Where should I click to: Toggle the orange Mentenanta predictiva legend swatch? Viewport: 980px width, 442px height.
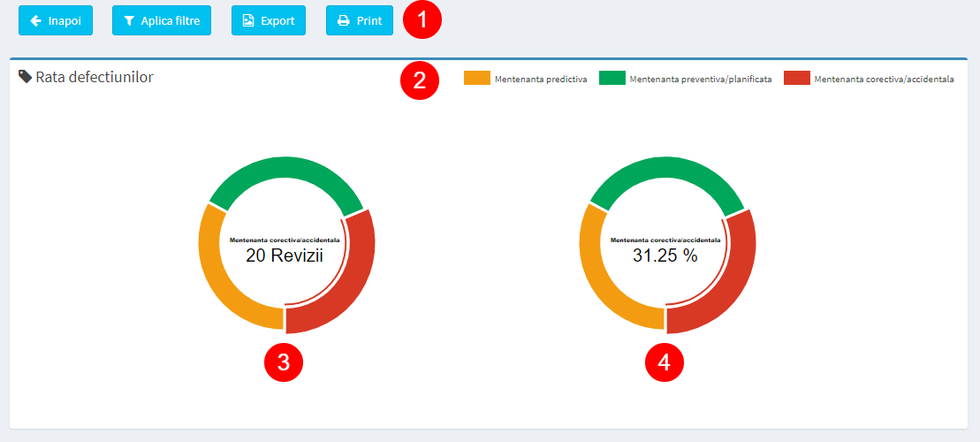click(477, 78)
